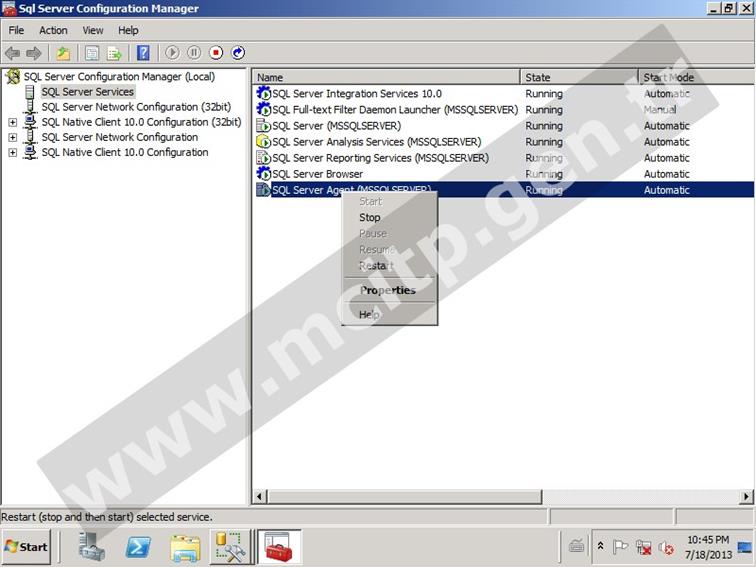
Task: Expand SQL Server Network Configuration node
Action: coord(13,137)
